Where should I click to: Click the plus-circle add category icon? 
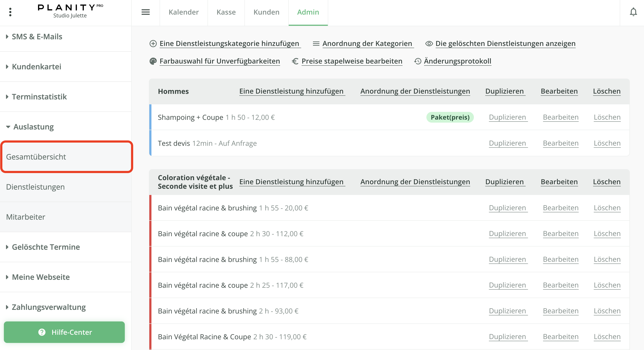[x=153, y=43]
